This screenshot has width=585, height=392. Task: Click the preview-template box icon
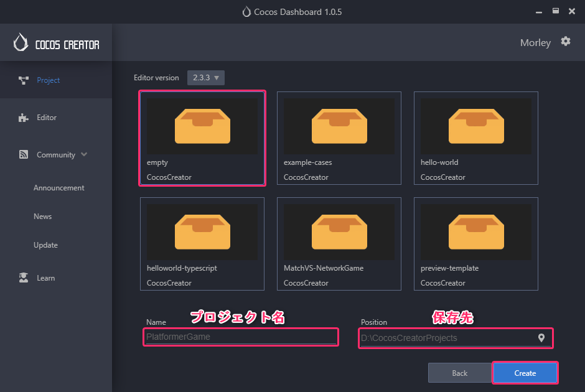tap(477, 232)
